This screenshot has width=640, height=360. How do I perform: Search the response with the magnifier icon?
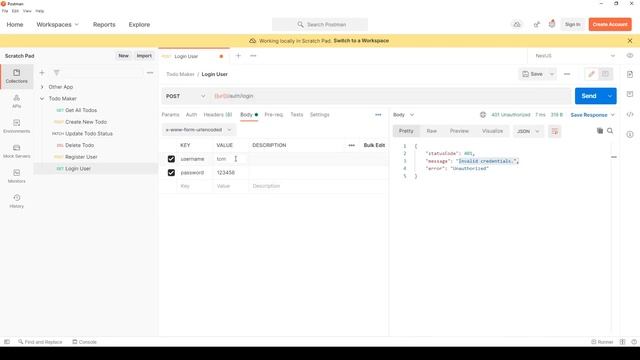tap(610, 131)
